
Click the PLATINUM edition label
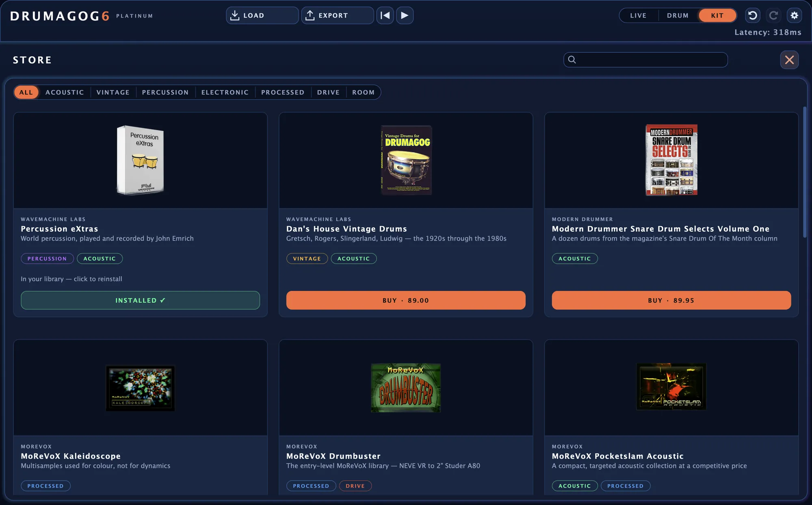[x=134, y=16]
